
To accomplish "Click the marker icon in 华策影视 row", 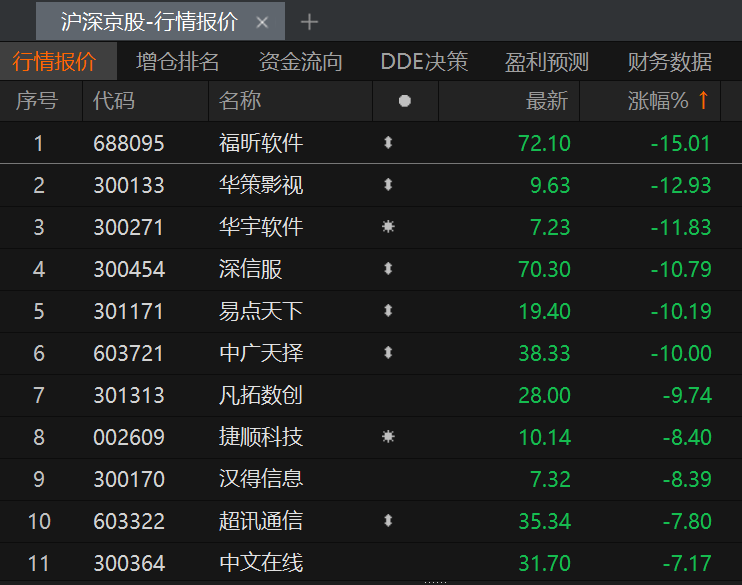I will coord(388,185).
